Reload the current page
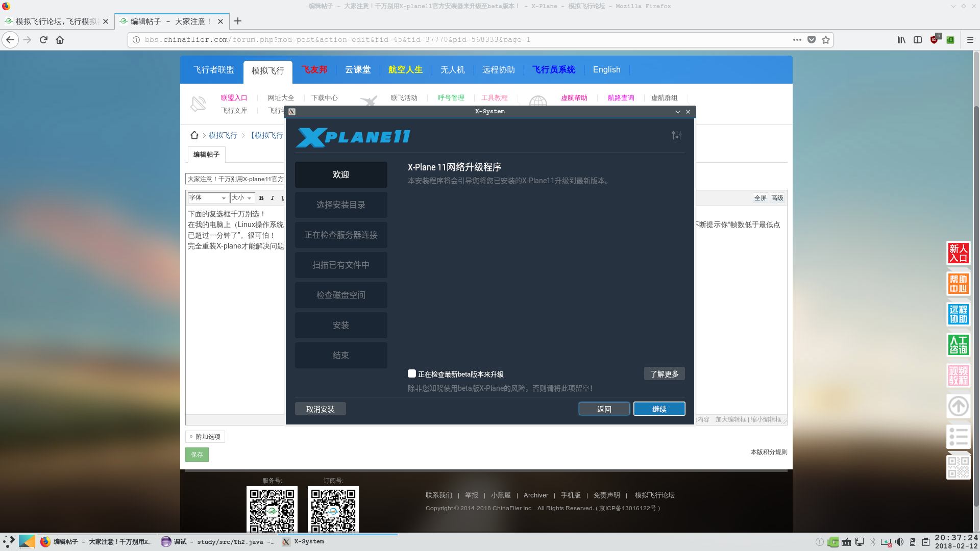Viewport: 980px width, 551px height. [x=43, y=40]
